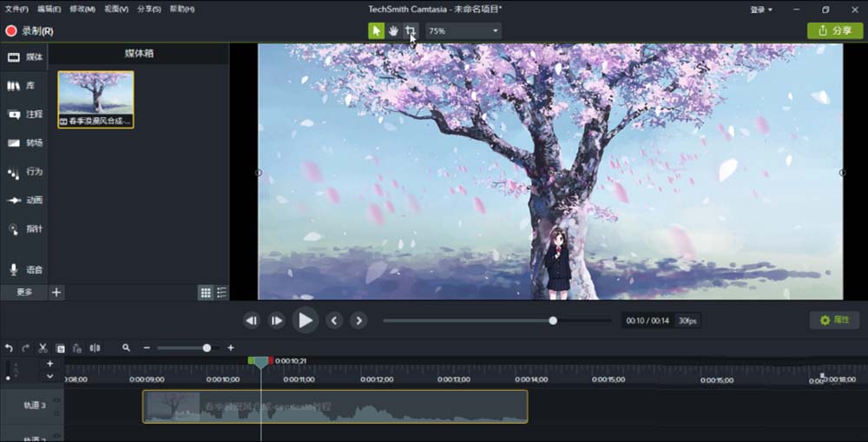Click the green 分享 Share button
The image size is (868, 442).
click(x=835, y=30)
